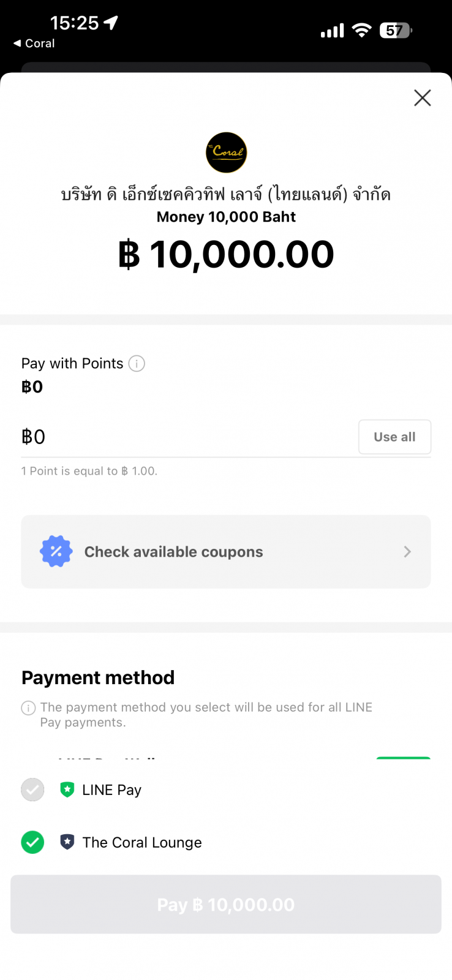Tap the cellular signal bars icon

(x=332, y=31)
